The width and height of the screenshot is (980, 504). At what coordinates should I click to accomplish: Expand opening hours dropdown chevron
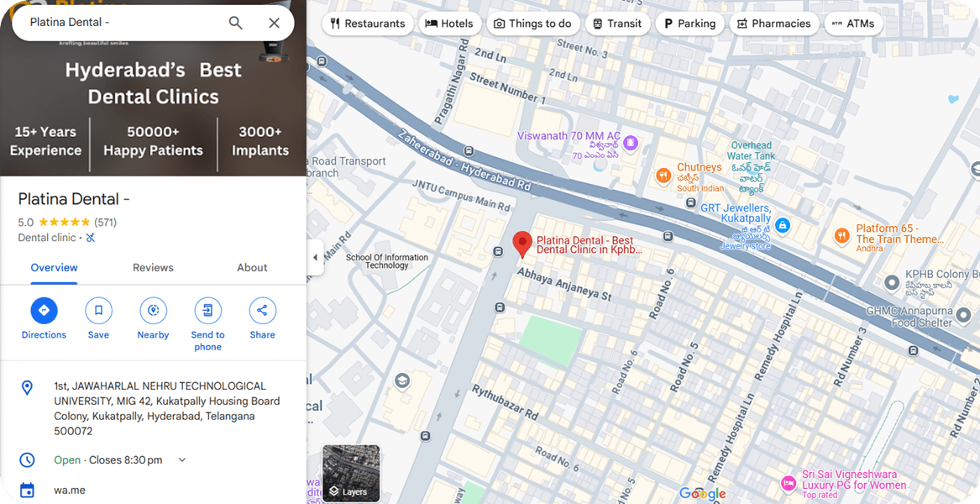click(x=182, y=460)
